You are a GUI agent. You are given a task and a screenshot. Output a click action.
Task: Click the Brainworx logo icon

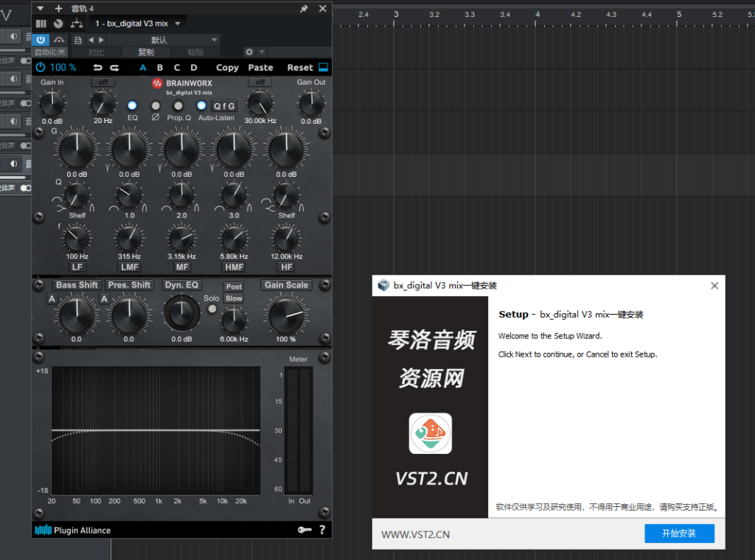tap(157, 84)
